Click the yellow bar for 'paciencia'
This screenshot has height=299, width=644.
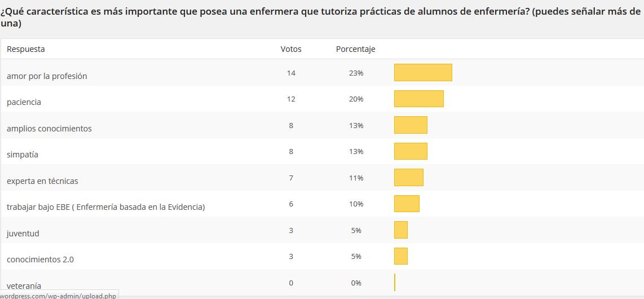[418, 99]
